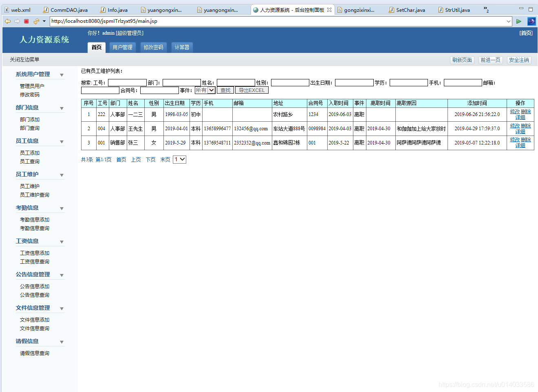Open 文件信息查询 in sidebar
This screenshot has height=392, width=538.
tap(35, 328)
